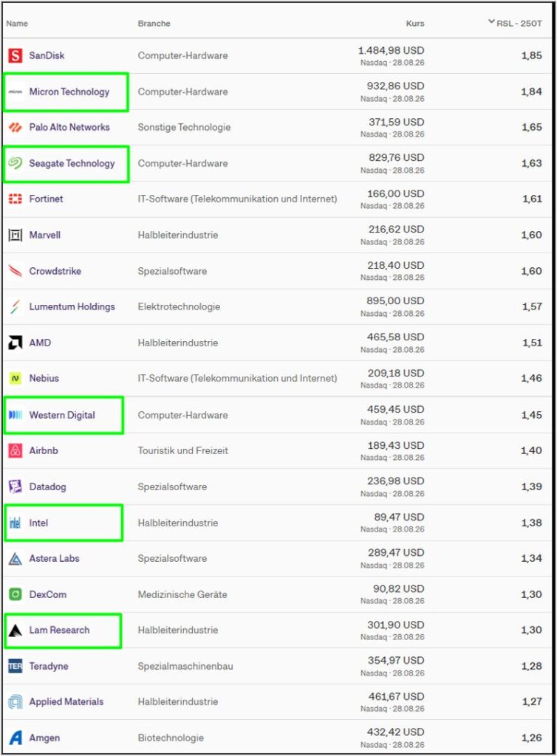Click the Applied Materials logo icon
Screen dimensions: 557x756
pos(16,702)
